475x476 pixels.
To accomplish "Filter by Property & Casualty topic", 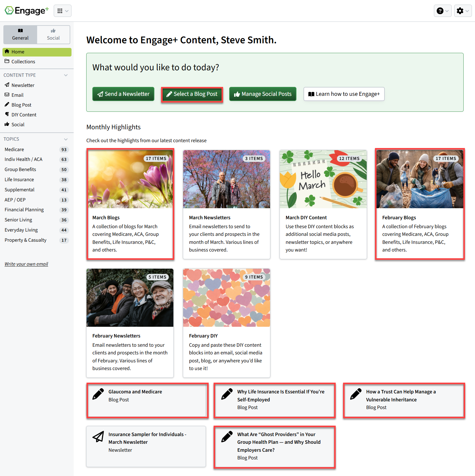I will pos(37,240).
